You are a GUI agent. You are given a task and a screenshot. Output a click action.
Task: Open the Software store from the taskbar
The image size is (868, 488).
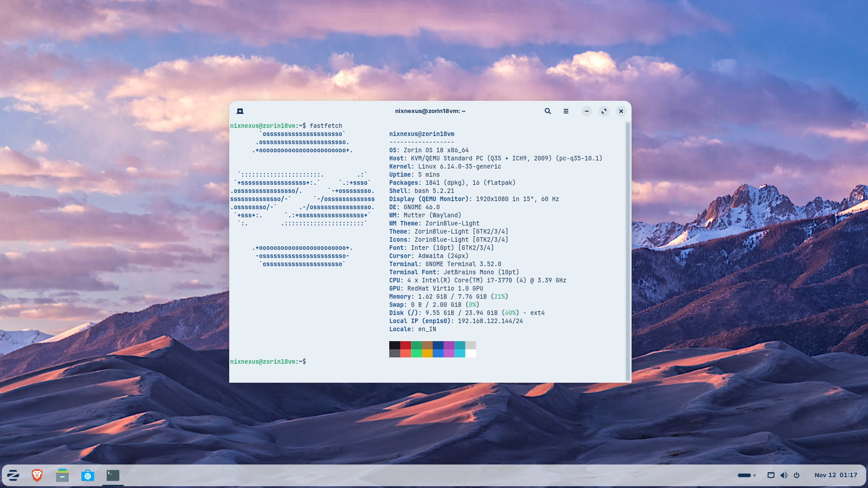[x=87, y=475]
